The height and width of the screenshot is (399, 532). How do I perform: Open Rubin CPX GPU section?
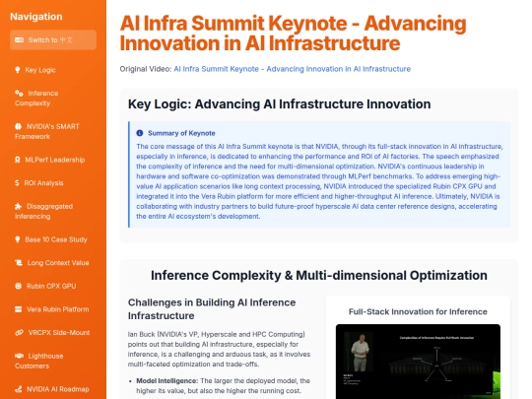click(53, 286)
